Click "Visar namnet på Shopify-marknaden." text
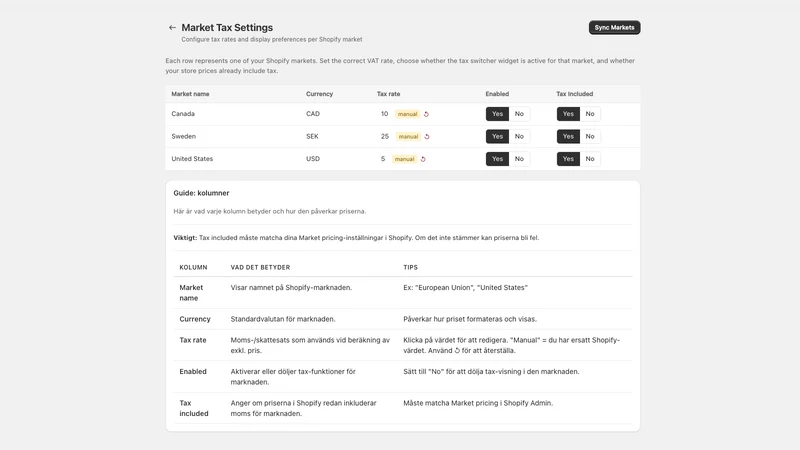This screenshot has height=450, width=800. click(x=291, y=287)
